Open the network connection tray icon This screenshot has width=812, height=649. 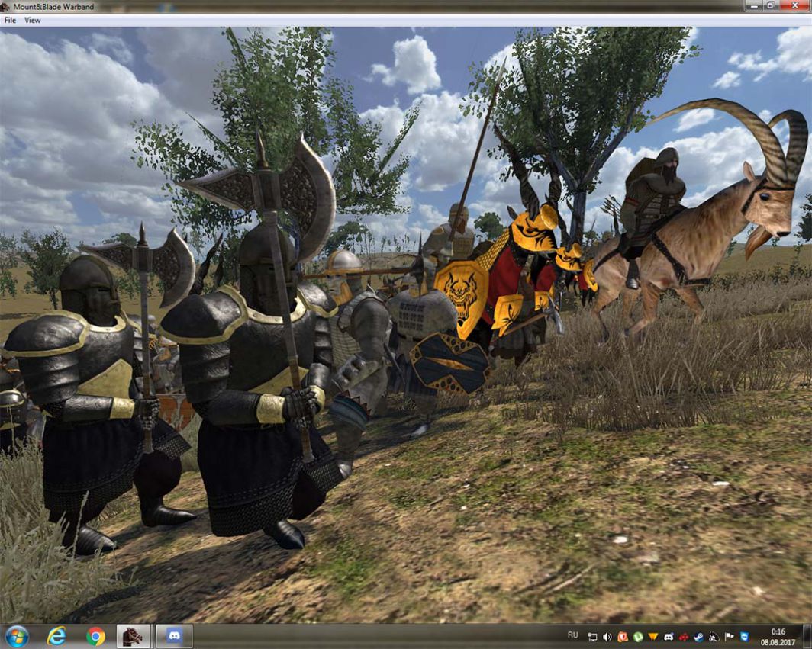tap(593, 637)
